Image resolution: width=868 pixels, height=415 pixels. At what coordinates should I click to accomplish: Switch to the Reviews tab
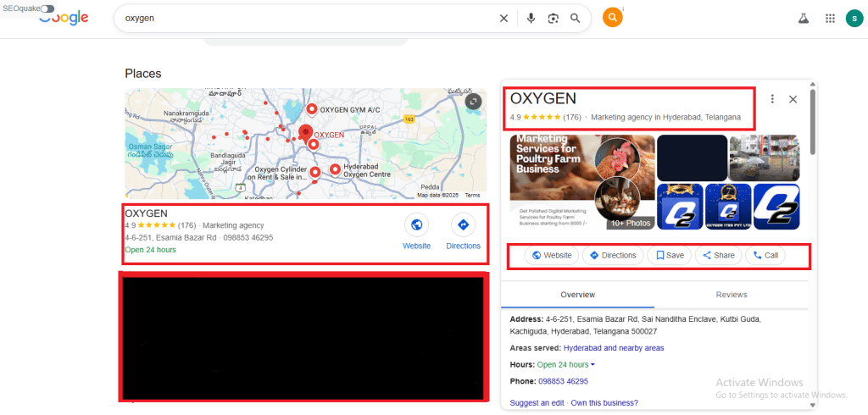[x=731, y=295]
